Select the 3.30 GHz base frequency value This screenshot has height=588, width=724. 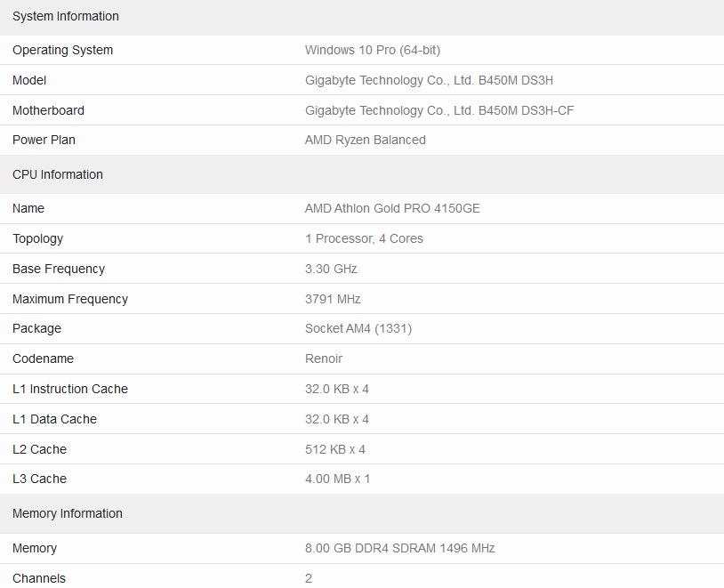coord(331,269)
